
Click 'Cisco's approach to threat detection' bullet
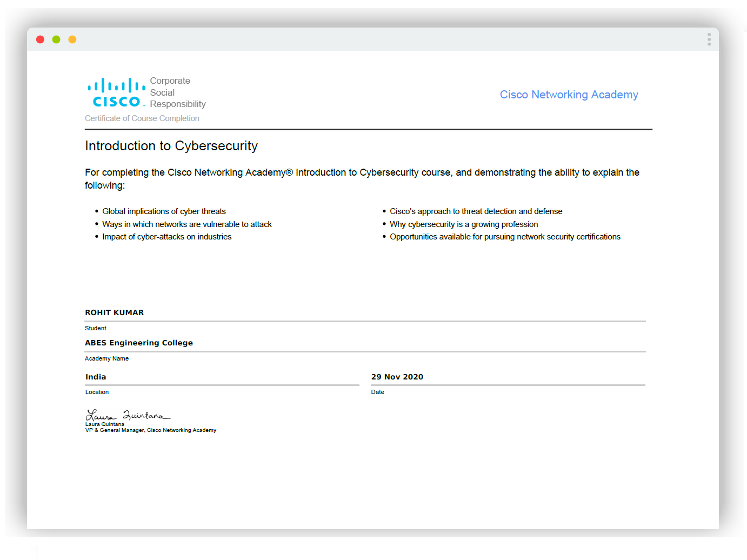tap(476, 211)
